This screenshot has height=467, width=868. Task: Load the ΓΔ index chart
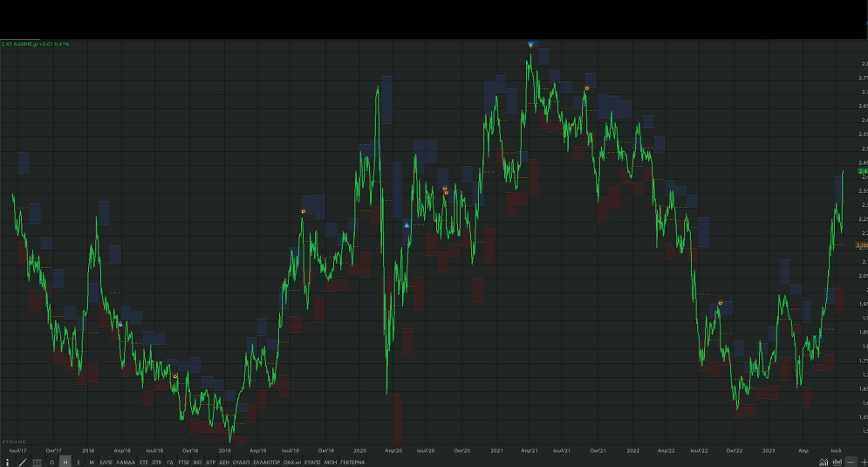pyautogui.click(x=170, y=462)
